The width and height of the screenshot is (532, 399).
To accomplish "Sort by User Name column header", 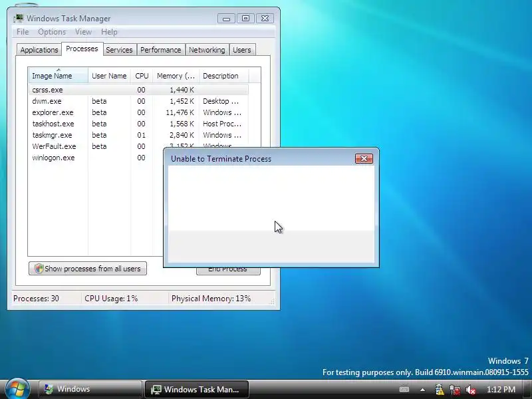I will tap(109, 76).
